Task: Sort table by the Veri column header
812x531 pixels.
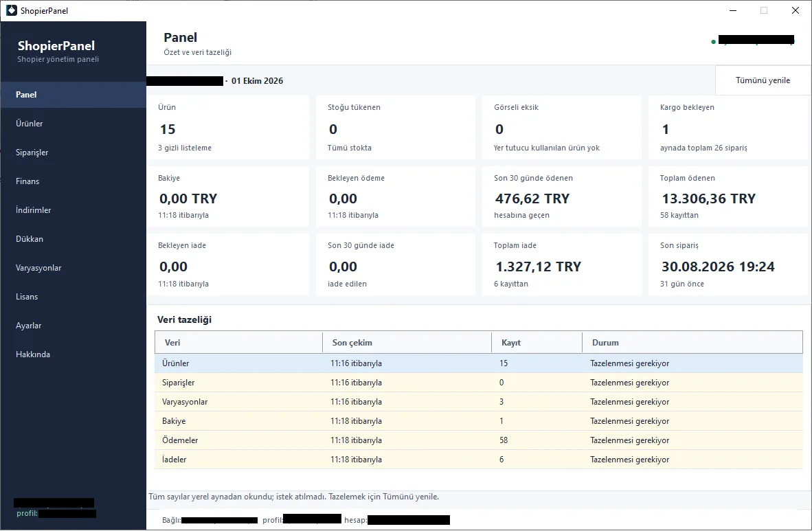Action: [x=239, y=342]
